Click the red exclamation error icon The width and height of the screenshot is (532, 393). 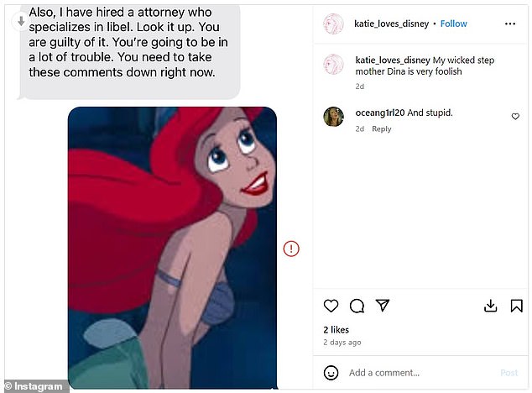point(291,249)
